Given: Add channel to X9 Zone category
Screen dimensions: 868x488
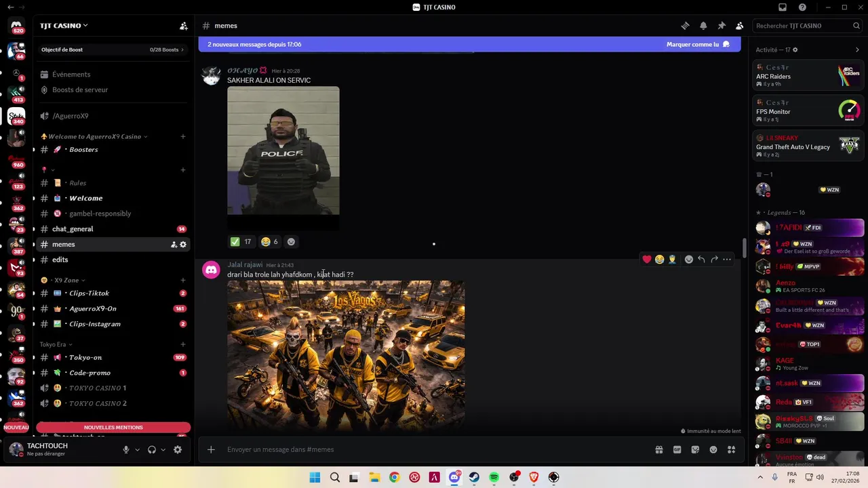Looking at the screenshot, I should click(183, 280).
